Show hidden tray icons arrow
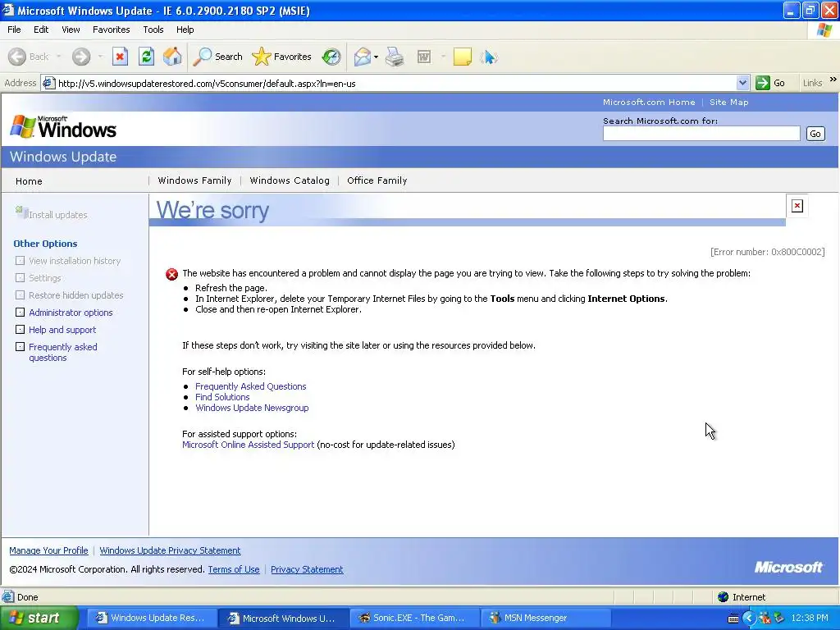 pos(748,619)
